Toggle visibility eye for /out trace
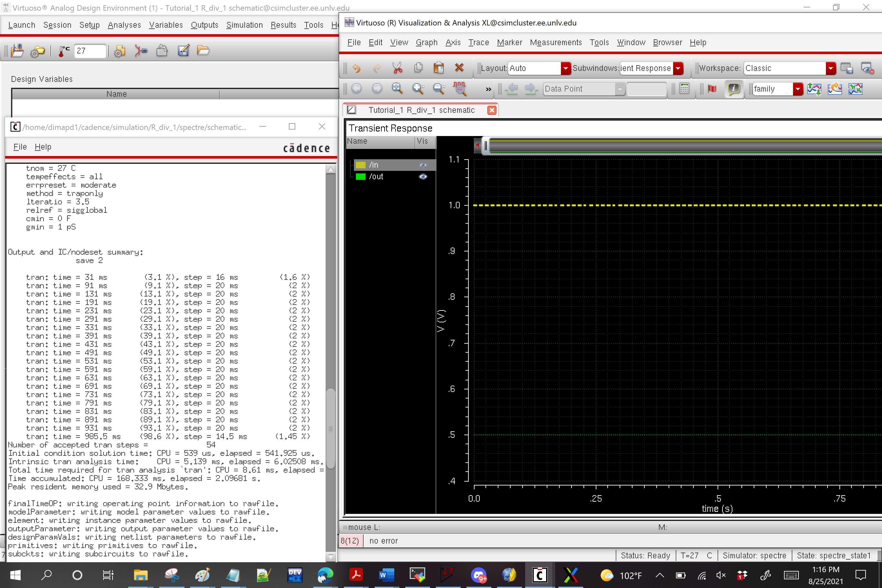 click(423, 177)
